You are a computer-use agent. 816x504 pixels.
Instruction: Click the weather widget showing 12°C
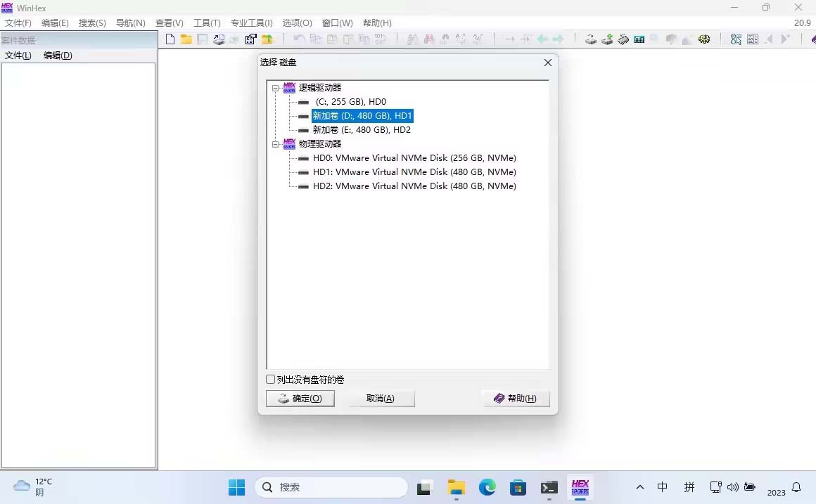(x=33, y=487)
